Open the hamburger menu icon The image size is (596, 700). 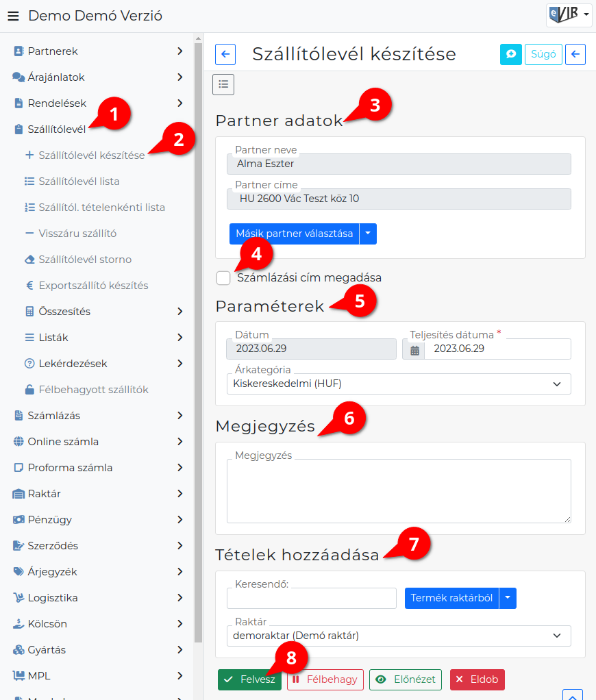[x=14, y=16]
